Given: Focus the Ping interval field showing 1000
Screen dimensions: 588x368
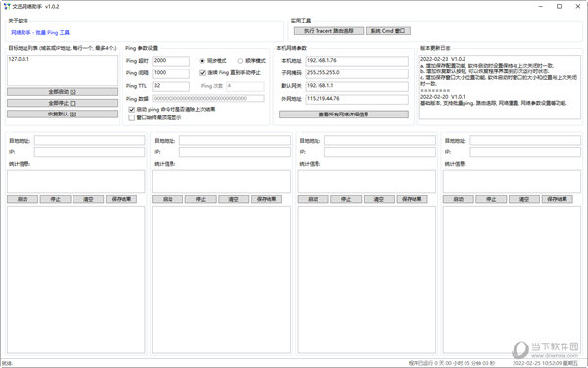Looking at the screenshot, I should click(x=171, y=73).
